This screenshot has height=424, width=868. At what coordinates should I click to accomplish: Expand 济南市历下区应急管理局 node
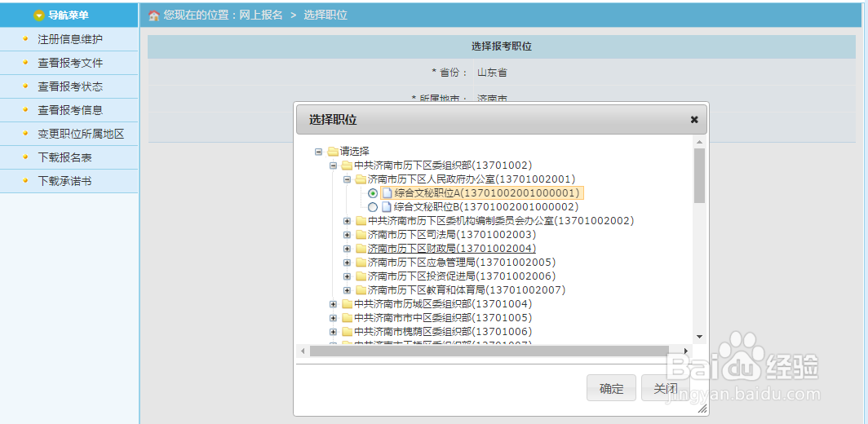tap(347, 263)
